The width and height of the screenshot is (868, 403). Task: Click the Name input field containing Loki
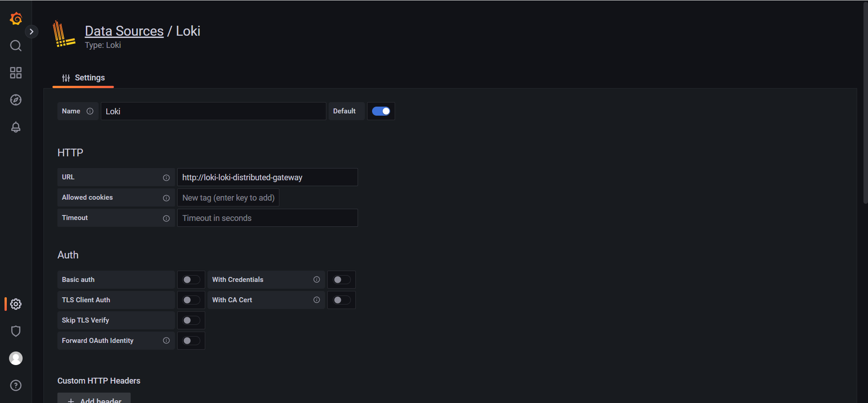213,111
